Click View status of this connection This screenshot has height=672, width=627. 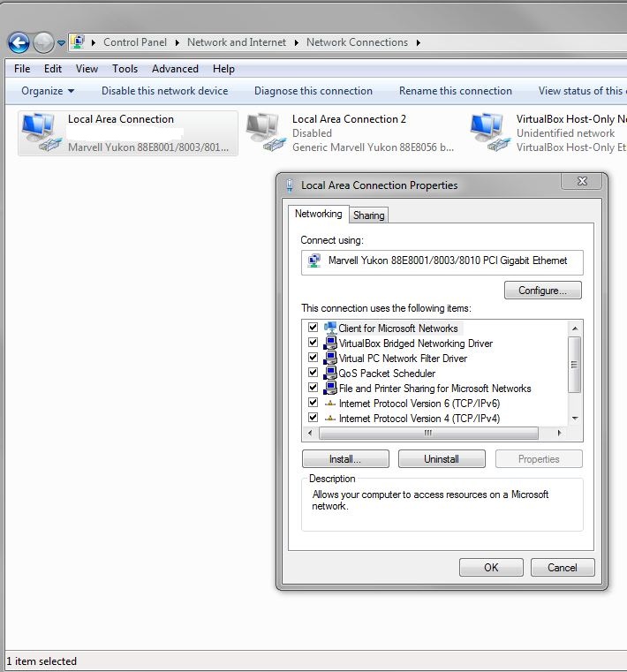(583, 91)
